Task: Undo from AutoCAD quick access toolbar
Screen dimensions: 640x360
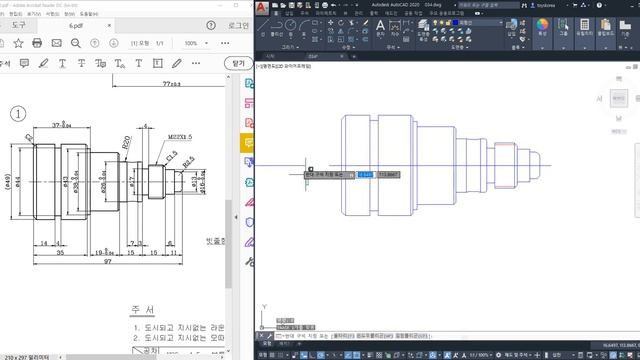Action: 333,5
